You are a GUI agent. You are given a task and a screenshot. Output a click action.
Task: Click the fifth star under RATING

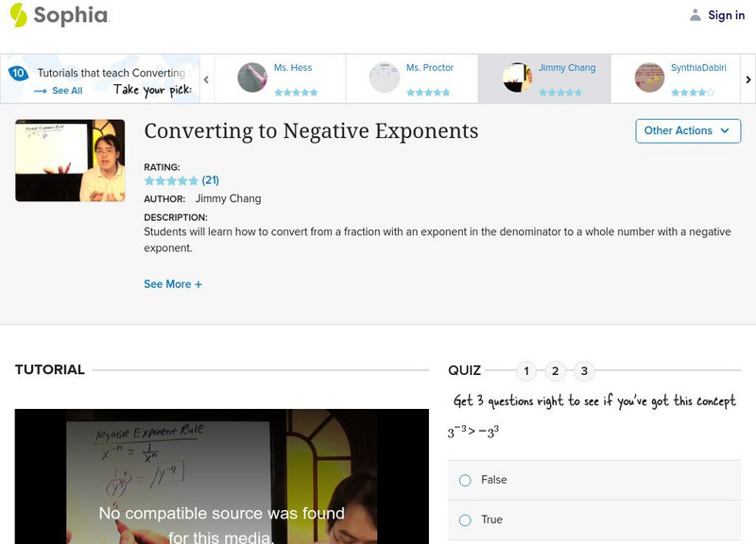[193, 179]
